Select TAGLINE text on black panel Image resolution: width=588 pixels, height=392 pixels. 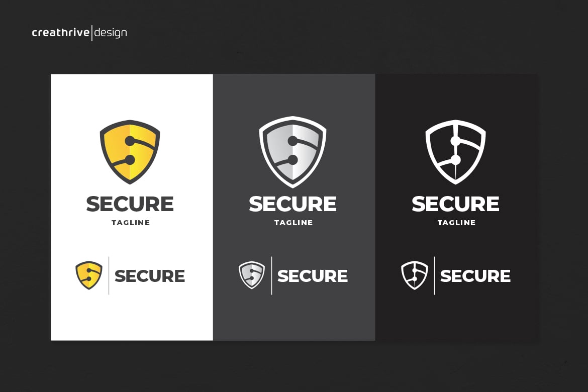click(x=456, y=223)
